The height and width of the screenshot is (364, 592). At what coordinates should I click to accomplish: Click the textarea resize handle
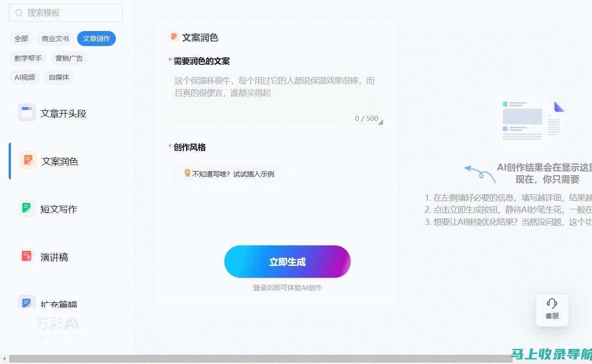[381, 122]
